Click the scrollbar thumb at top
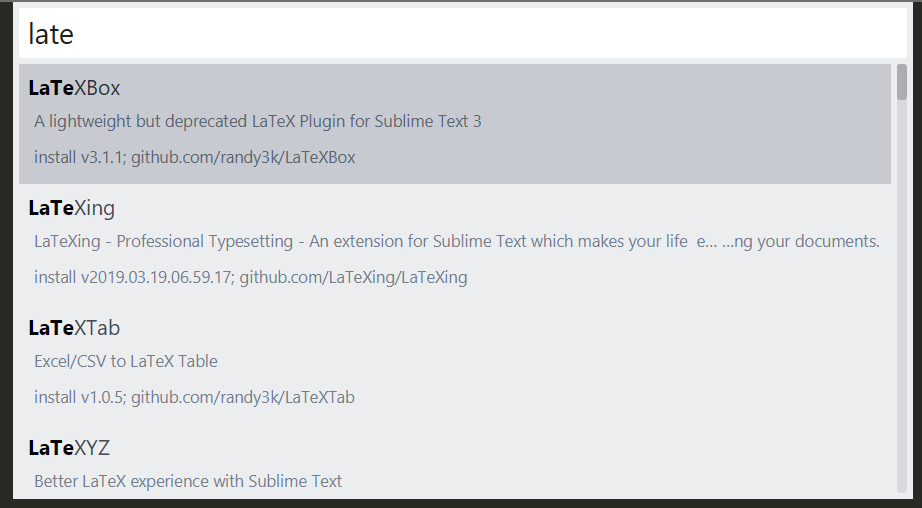922x508 pixels. (902, 82)
